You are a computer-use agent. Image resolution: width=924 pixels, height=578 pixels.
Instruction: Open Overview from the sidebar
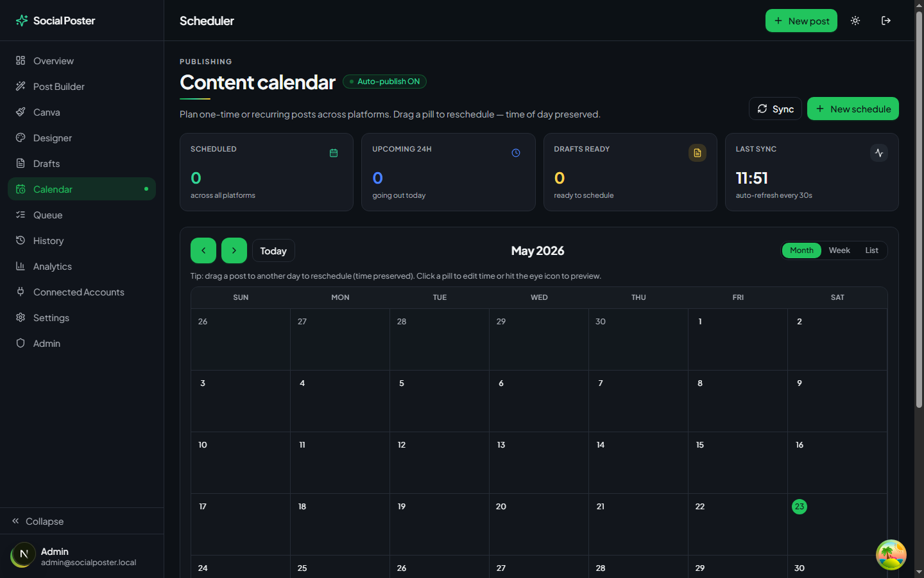click(81, 60)
